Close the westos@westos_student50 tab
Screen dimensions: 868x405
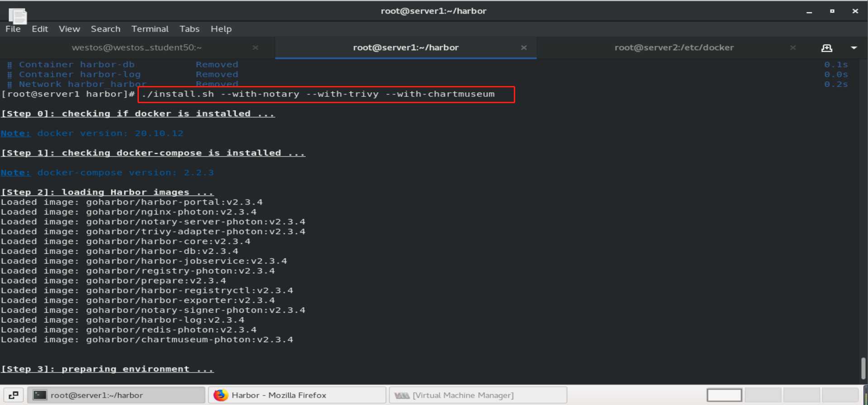pos(255,48)
